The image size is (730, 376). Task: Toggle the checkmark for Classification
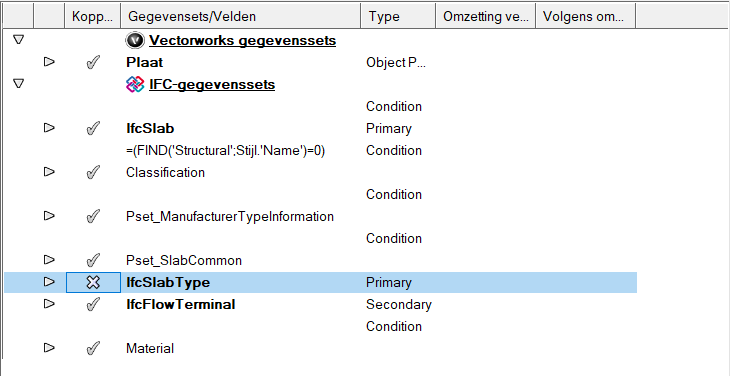pos(93,173)
